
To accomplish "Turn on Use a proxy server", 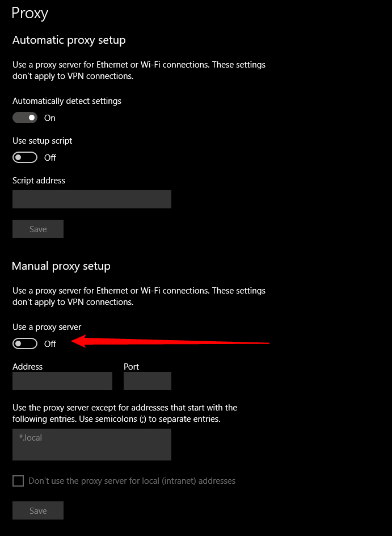I will click(24, 343).
